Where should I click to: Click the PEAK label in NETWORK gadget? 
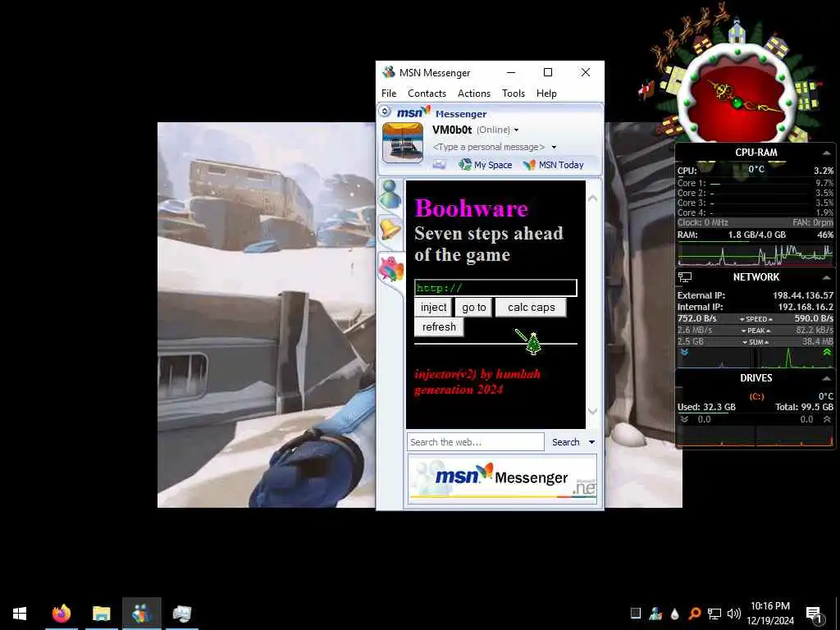click(x=756, y=331)
